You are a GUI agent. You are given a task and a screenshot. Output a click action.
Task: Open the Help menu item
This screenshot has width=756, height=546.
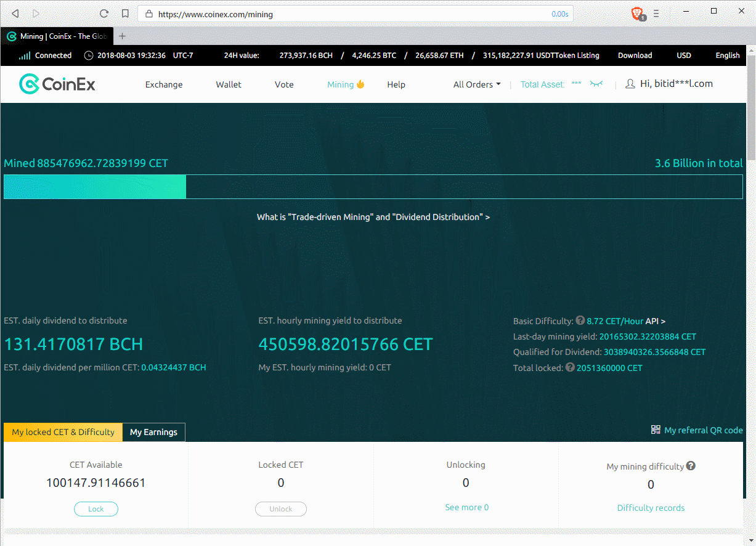click(396, 84)
